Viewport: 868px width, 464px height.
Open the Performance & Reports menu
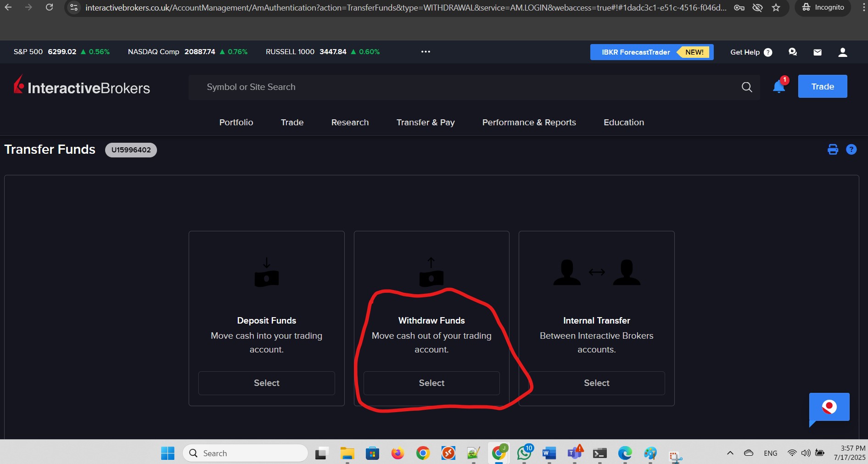529,123
